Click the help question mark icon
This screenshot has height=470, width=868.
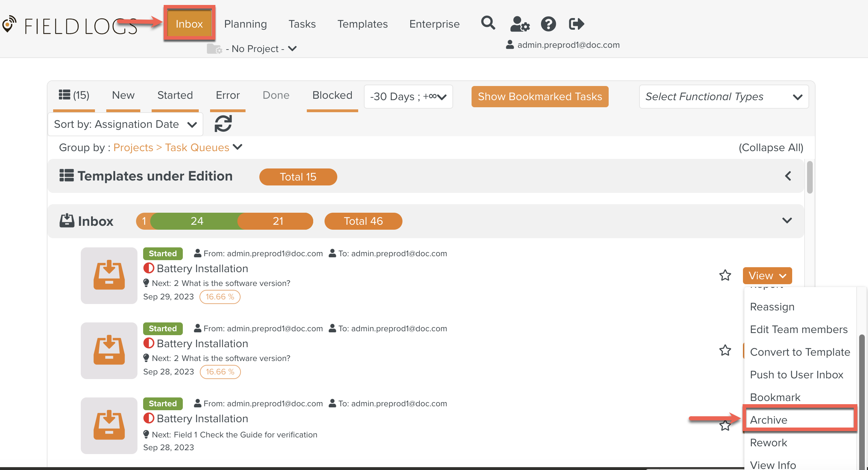548,24
